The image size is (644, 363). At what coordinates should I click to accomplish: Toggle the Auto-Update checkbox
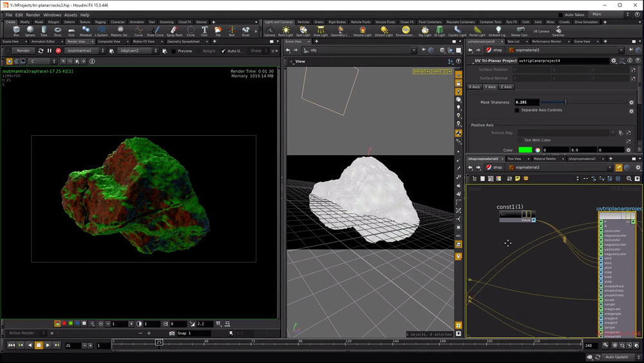click(x=223, y=51)
